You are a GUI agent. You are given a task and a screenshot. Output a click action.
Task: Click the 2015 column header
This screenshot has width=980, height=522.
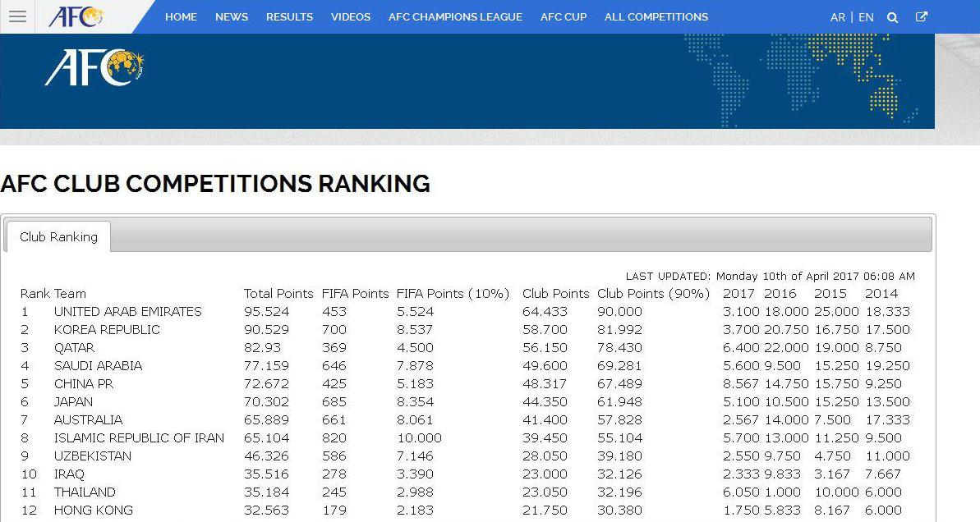pyautogui.click(x=830, y=294)
